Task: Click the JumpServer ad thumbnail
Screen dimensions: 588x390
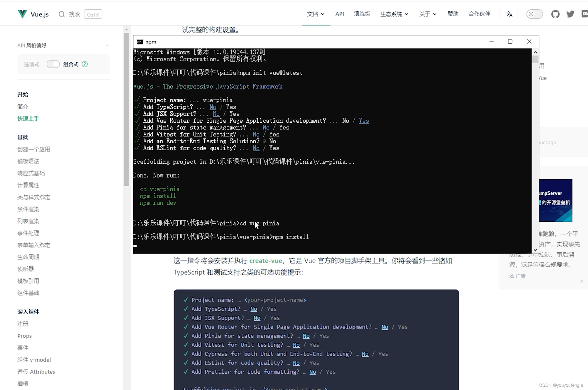Action: coord(556,201)
